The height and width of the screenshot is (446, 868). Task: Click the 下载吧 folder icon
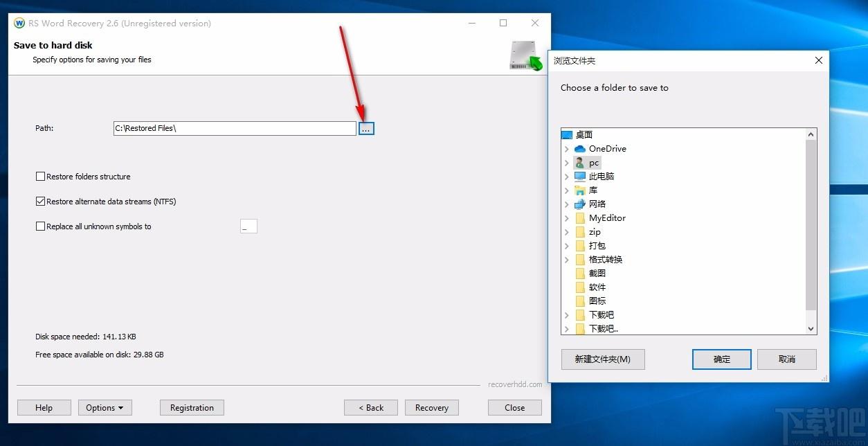580,315
